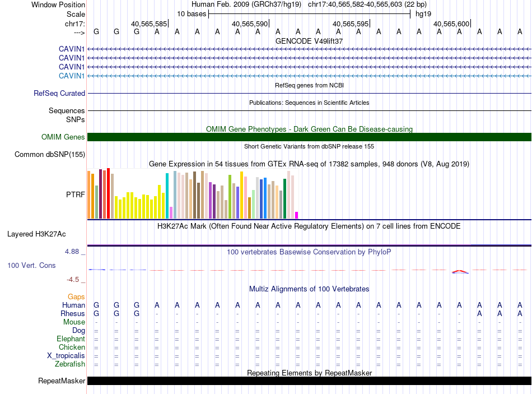Click the orange Gaps label

coord(76,296)
